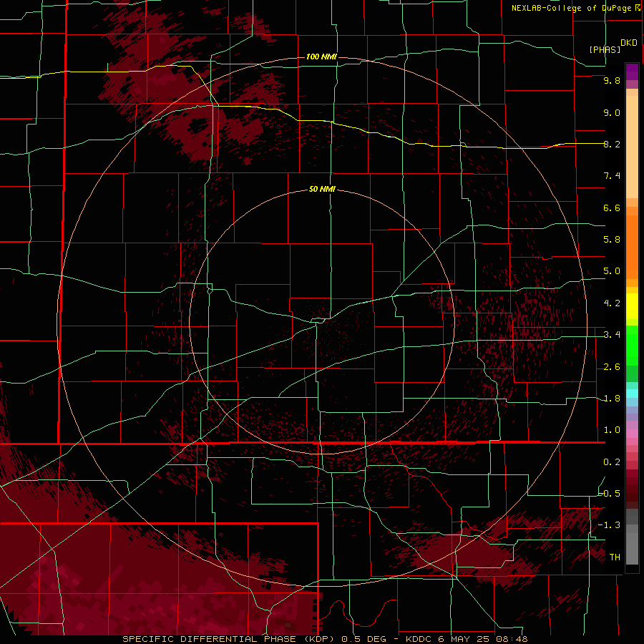Click the 1.0 legend value

(x=612, y=430)
